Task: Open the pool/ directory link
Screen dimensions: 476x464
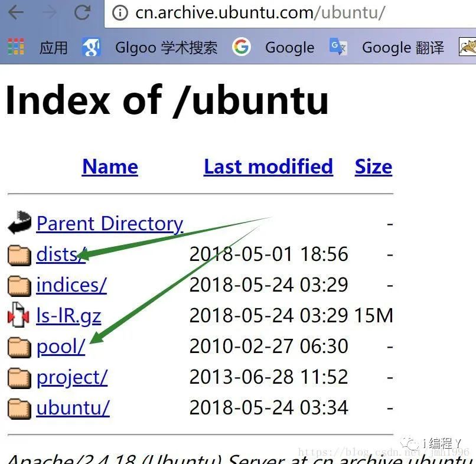Action: [61, 347]
